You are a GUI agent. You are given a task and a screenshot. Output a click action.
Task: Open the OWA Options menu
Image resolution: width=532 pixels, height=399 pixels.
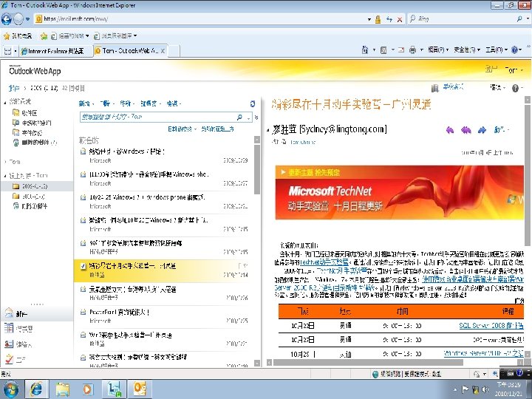pos(497,87)
